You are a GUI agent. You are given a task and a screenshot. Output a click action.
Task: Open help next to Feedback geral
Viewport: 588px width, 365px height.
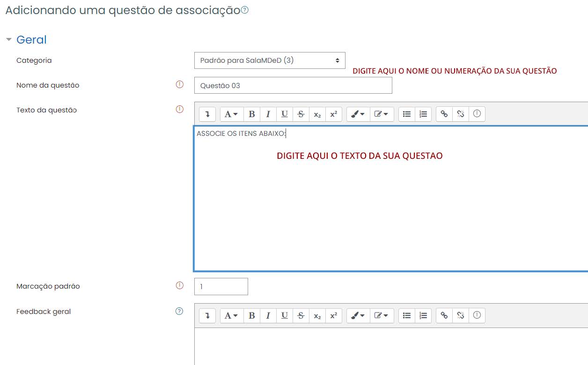click(179, 311)
